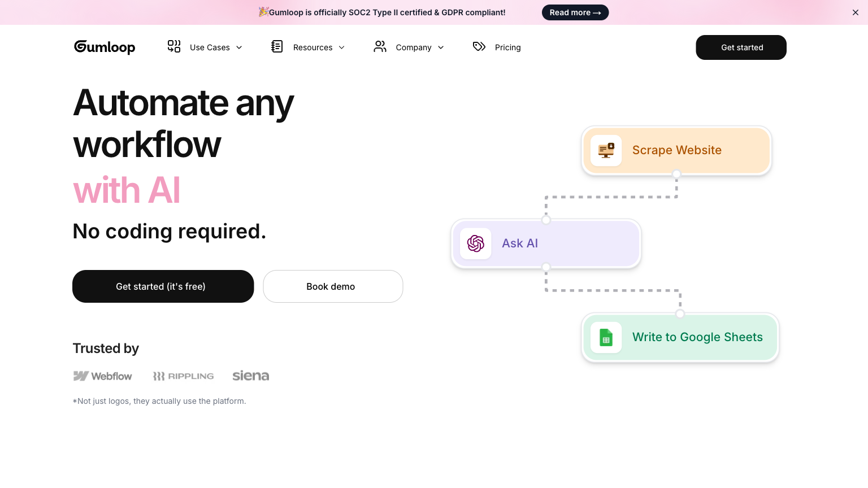868x488 pixels.
Task: Click the Resources document icon
Action: click(277, 46)
